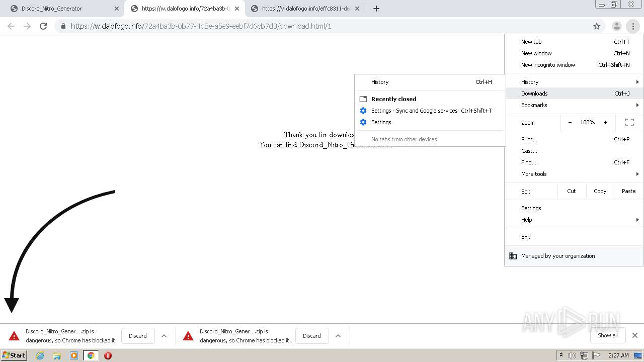Screen dimensions: 644x362
Task: Click the gear icon of the Settings entry
Action: pos(363,122)
